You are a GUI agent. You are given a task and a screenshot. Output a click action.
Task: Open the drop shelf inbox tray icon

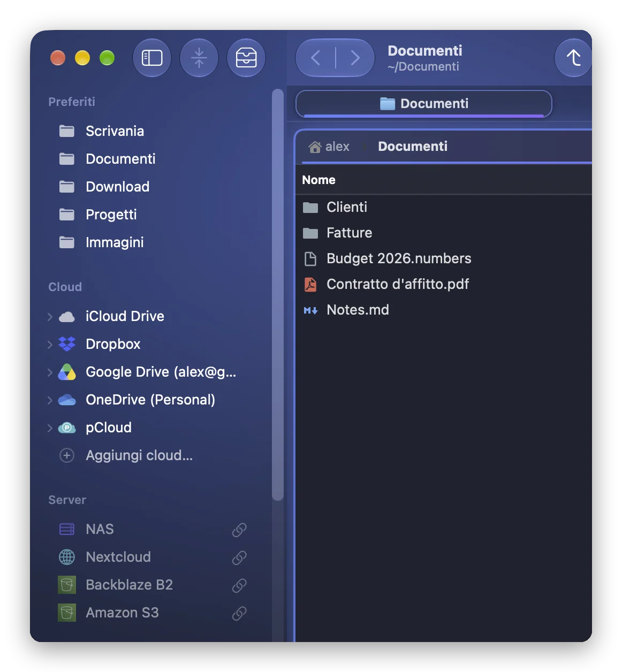(246, 58)
